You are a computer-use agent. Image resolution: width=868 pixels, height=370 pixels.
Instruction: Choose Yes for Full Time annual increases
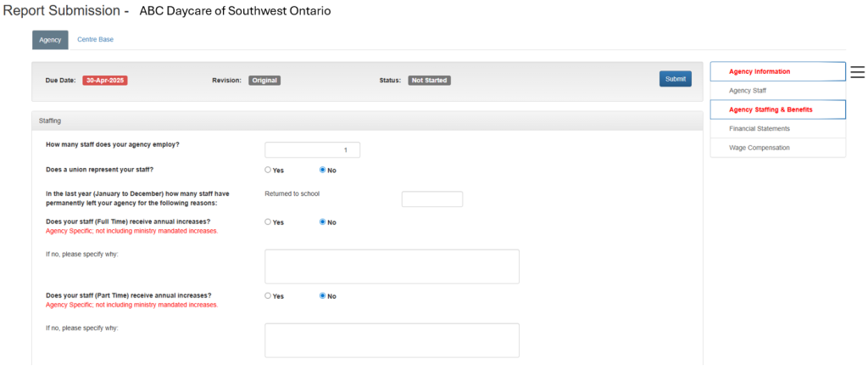268,222
